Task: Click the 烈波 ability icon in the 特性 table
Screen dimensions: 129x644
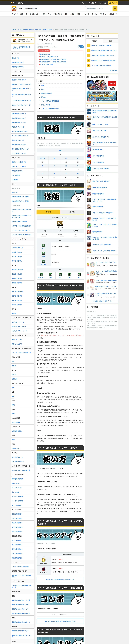Action: tap(44, 253)
